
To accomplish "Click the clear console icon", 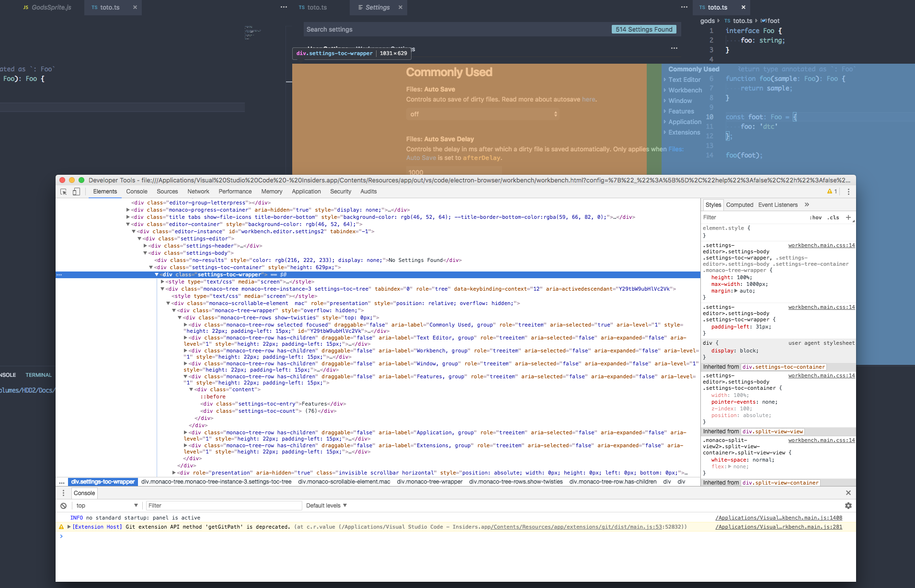I will [63, 506].
